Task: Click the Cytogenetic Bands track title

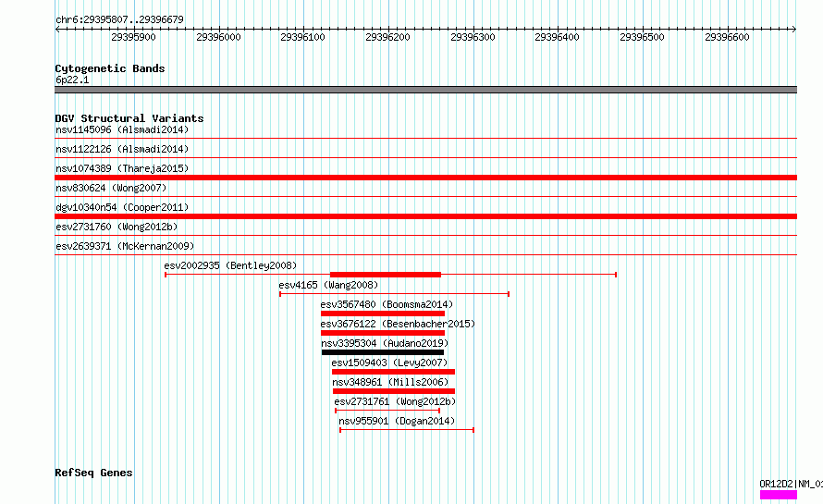Action: (110, 68)
